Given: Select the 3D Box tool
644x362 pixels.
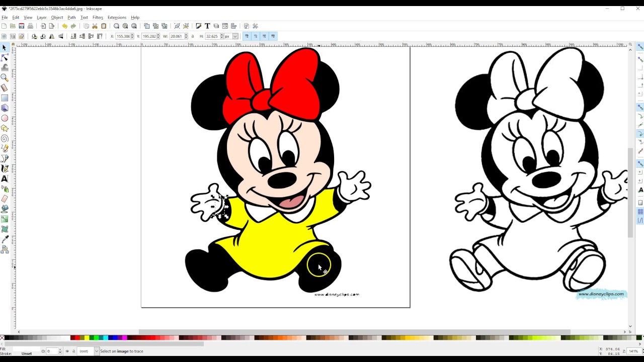Looking at the screenshot, I should click(5, 108).
